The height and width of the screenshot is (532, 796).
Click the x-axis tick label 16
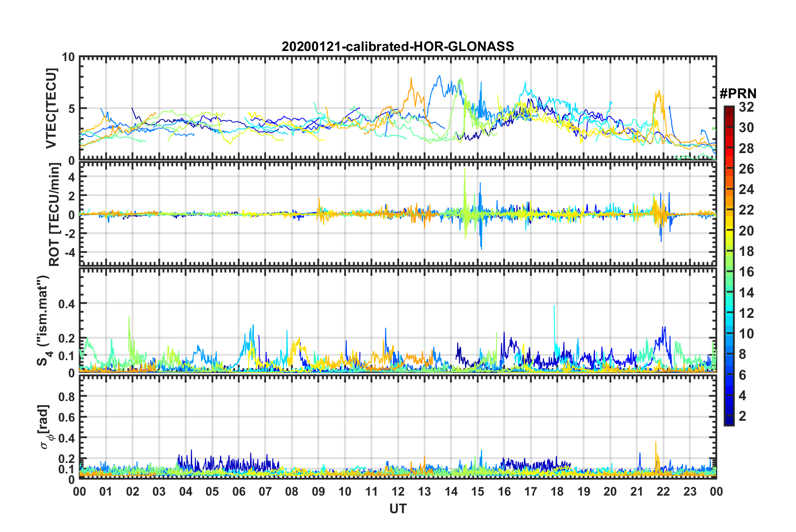click(504, 491)
